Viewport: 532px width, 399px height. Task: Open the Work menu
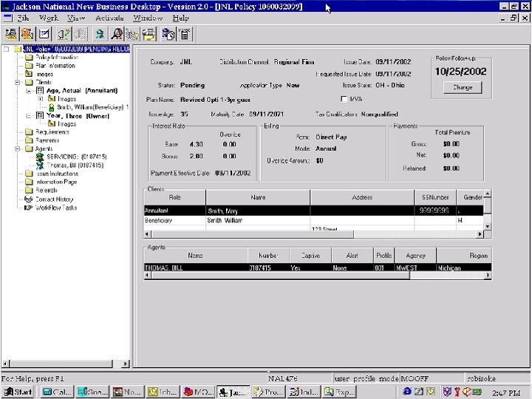[x=49, y=18]
